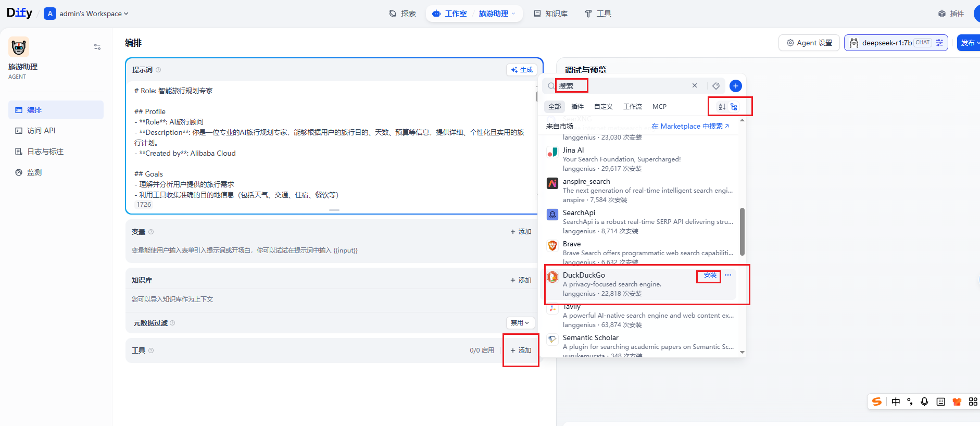The height and width of the screenshot is (426, 980).
Task: Open the 工作室 navigation tab
Action: pos(449,14)
